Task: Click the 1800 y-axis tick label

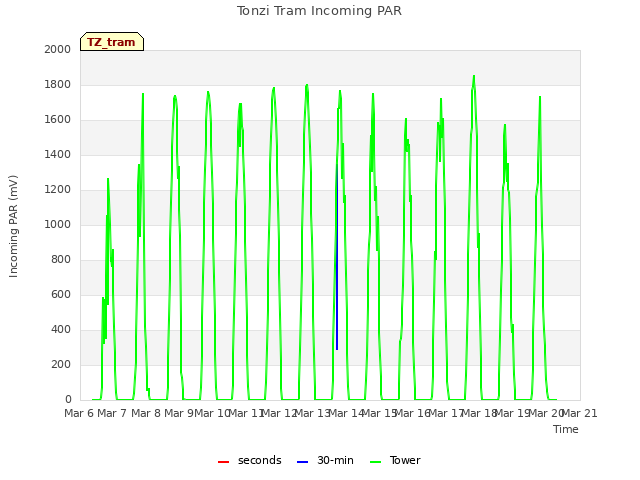Action: click(x=58, y=84)
